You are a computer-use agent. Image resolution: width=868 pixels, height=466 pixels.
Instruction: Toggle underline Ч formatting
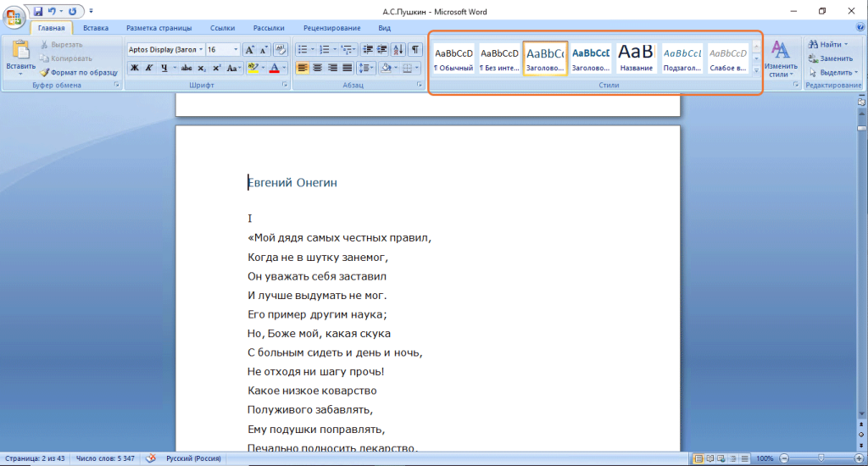pos(164,68)
